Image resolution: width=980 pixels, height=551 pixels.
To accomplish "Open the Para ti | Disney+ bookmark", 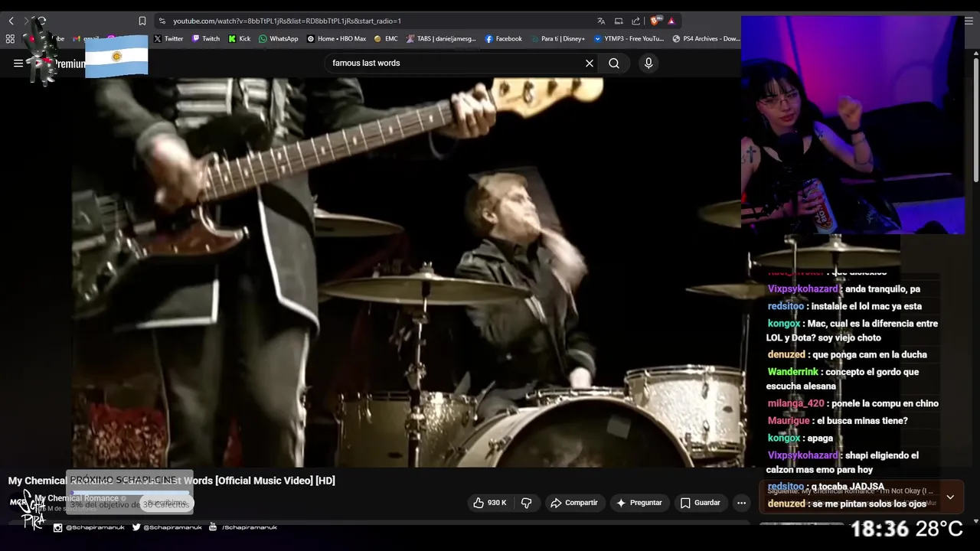I will pyautogui.click(x=557, y=38).
